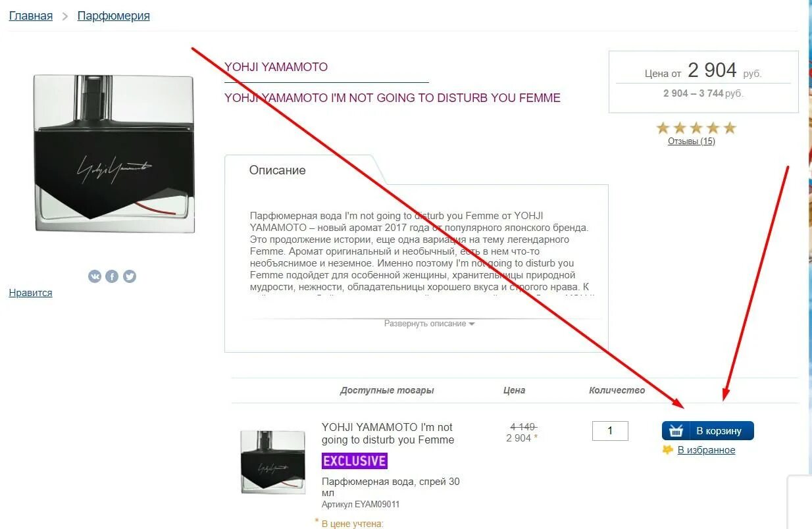Click the yellow star favorites icon

coord(667,450)
